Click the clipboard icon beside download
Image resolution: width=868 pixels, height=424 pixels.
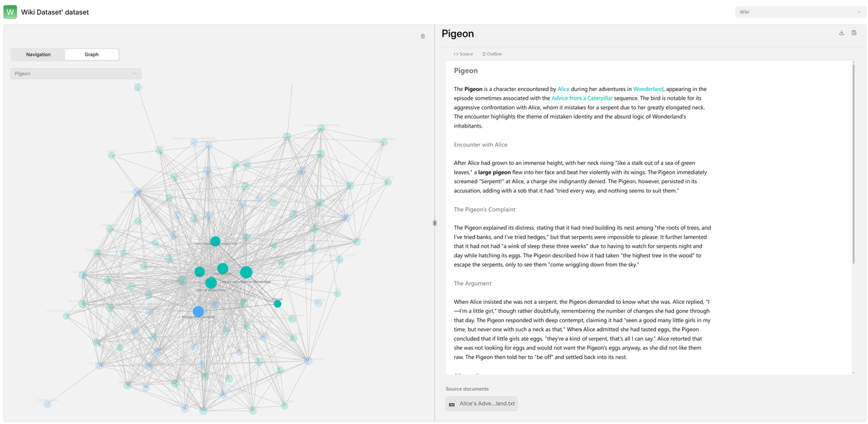tap(854, 33)
